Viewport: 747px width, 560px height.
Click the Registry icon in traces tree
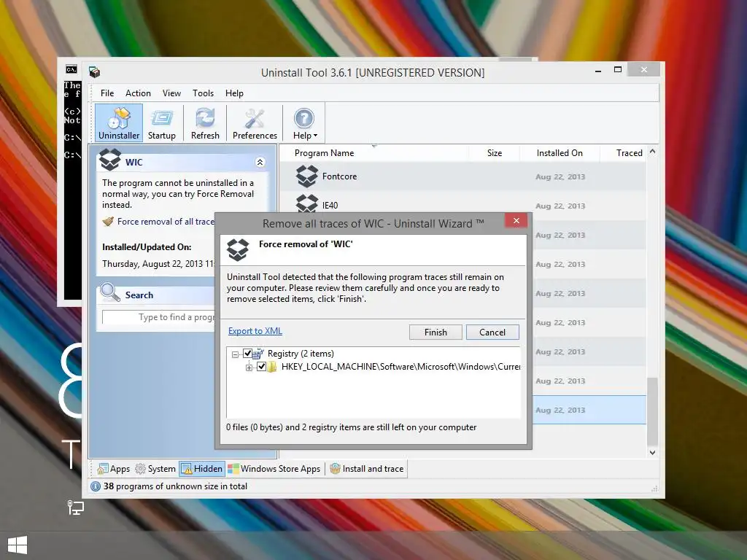pos(258,354)
